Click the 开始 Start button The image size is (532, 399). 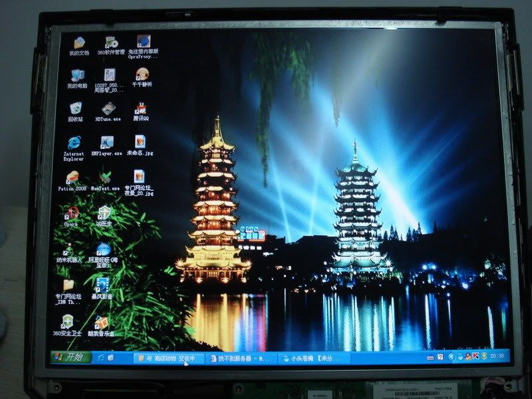(x=70, y=358)
